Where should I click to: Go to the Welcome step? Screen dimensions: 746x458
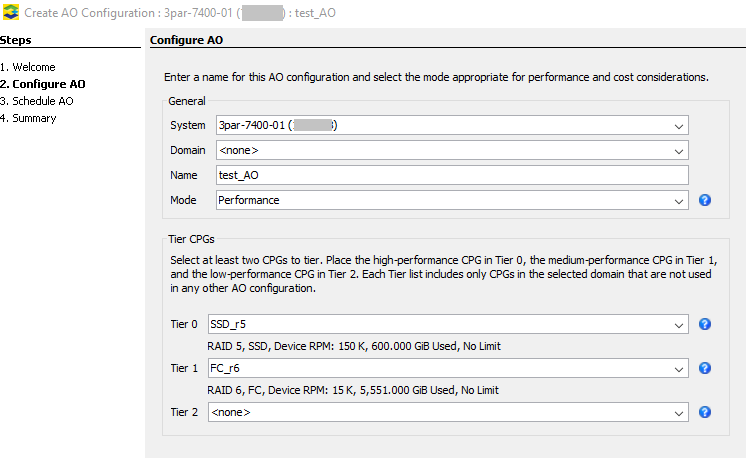(x=28, y=67)
